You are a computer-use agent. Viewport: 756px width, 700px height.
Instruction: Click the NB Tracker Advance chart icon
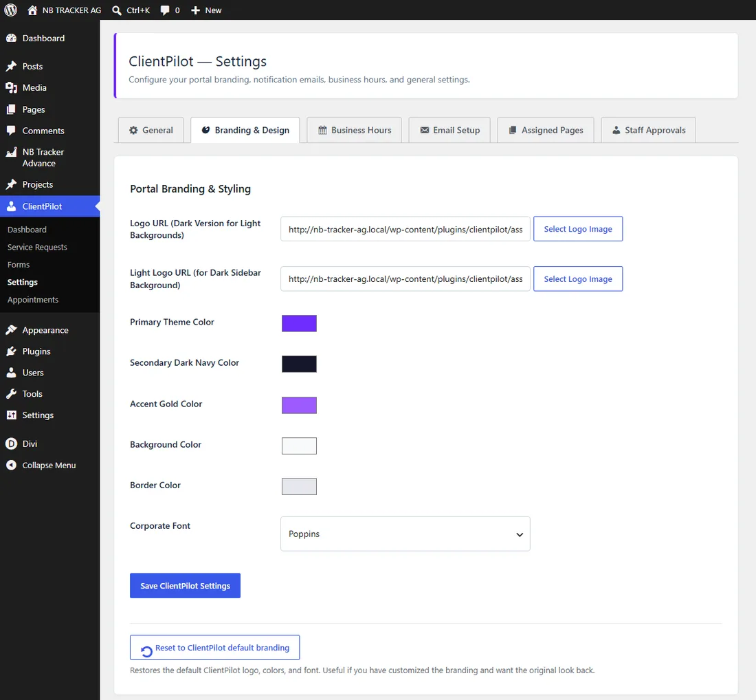(x=11, y=152)
